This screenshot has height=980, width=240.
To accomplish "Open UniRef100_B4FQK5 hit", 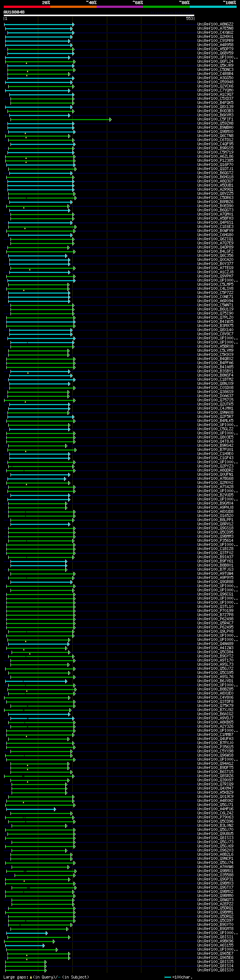I will pos(215,103).
